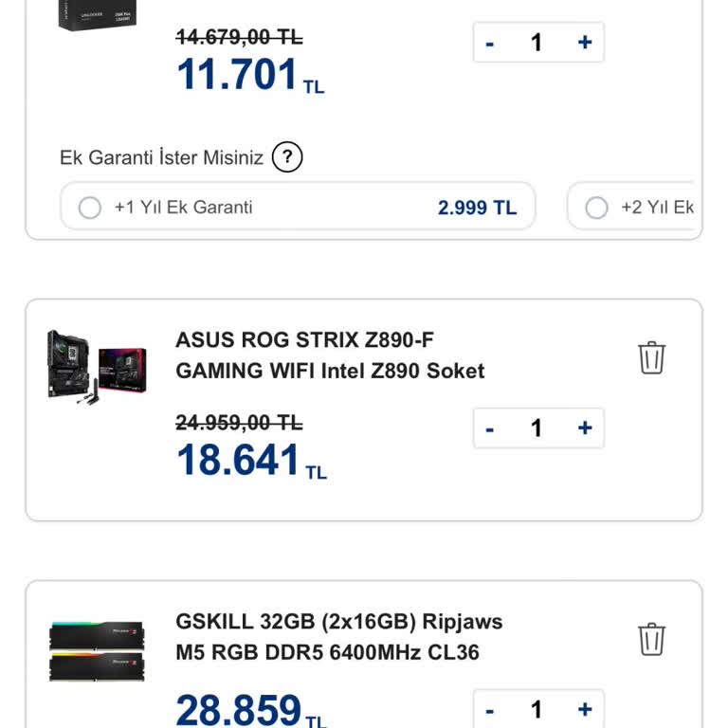Viewport: 728px width, 728px height.
Task: Remove GSKILL Ripjaws RAM using trash icon
Action: click(x=651, y=639)
